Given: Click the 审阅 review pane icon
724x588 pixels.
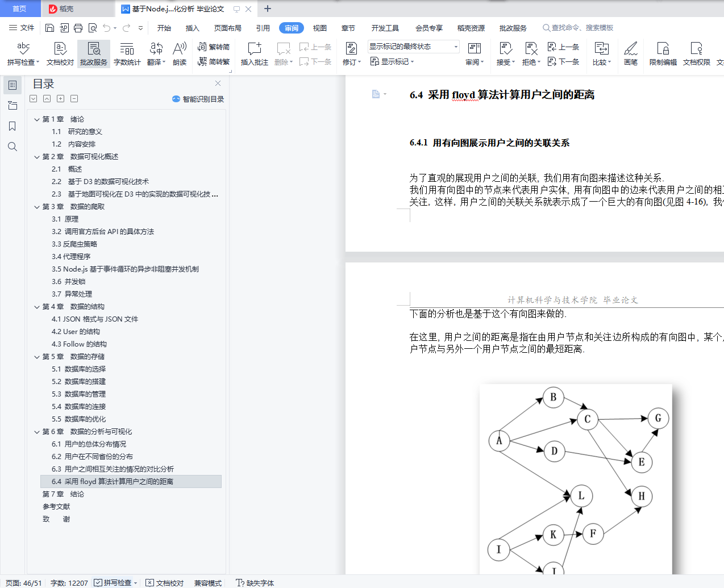Looking at the screenshot, I should pyautogui.click(x=475, y=54).
